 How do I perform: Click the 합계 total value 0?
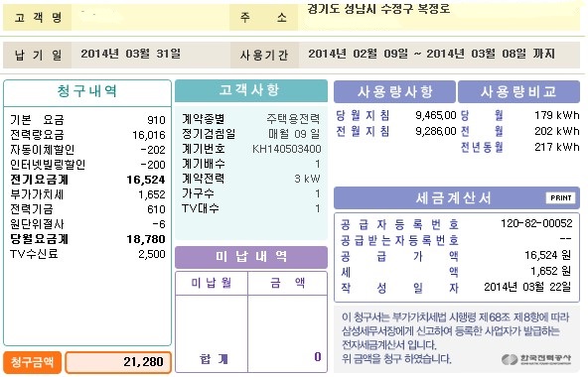click(x=318, y=357)
